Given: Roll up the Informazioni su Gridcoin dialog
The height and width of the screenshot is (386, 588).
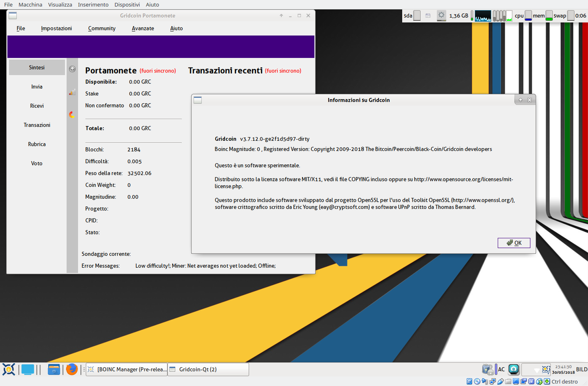Looking at the screenshot, I should tap(520, 100).
